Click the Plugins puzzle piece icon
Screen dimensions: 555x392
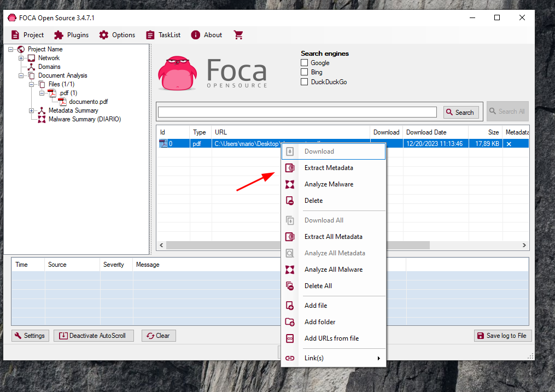click(59, 35)
